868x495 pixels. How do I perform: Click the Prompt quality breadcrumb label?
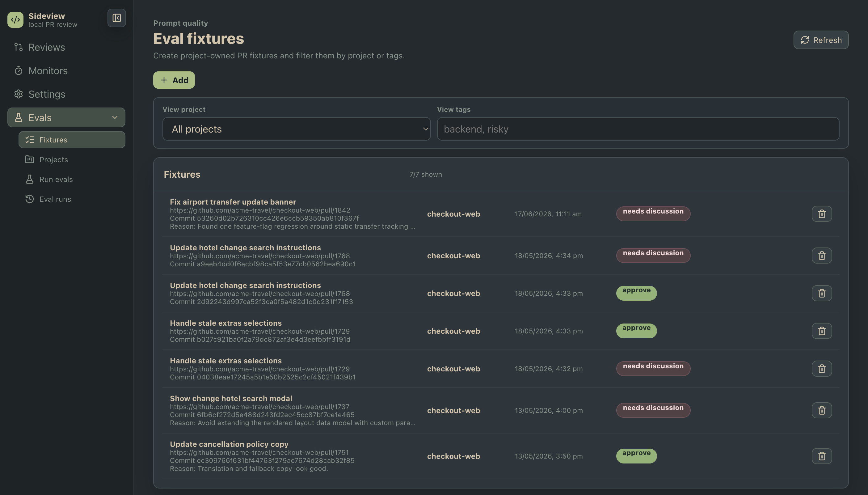pos(180,23)
